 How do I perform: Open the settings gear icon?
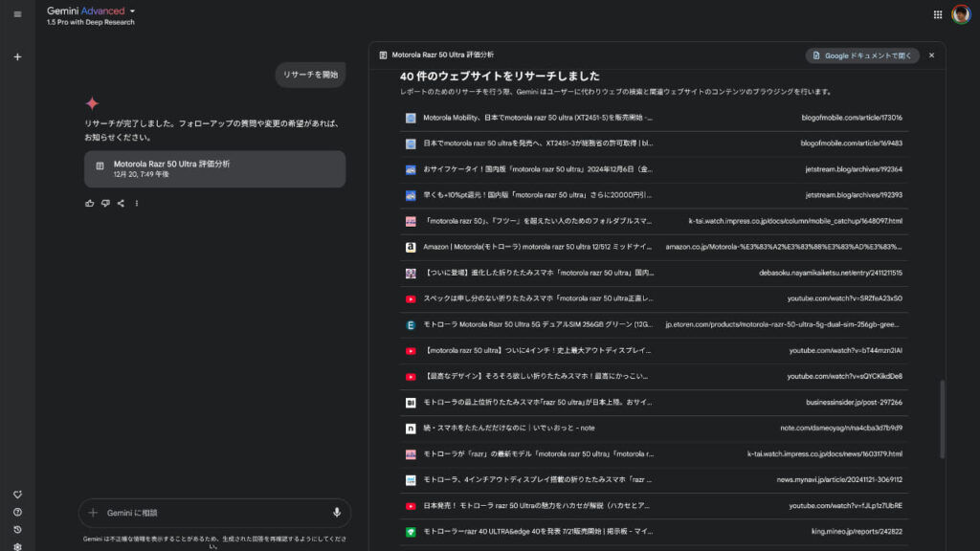coord(17,546)
